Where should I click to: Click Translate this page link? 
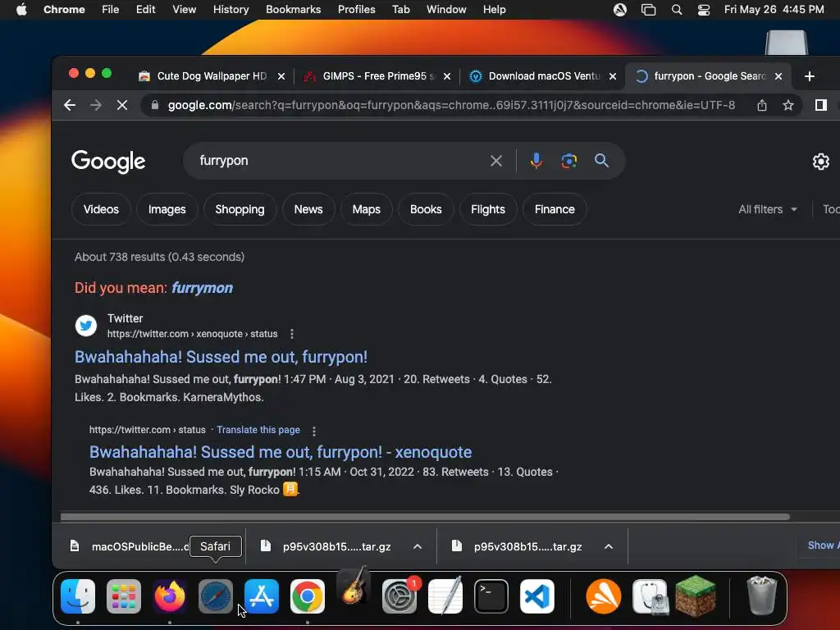coord(258,430)
